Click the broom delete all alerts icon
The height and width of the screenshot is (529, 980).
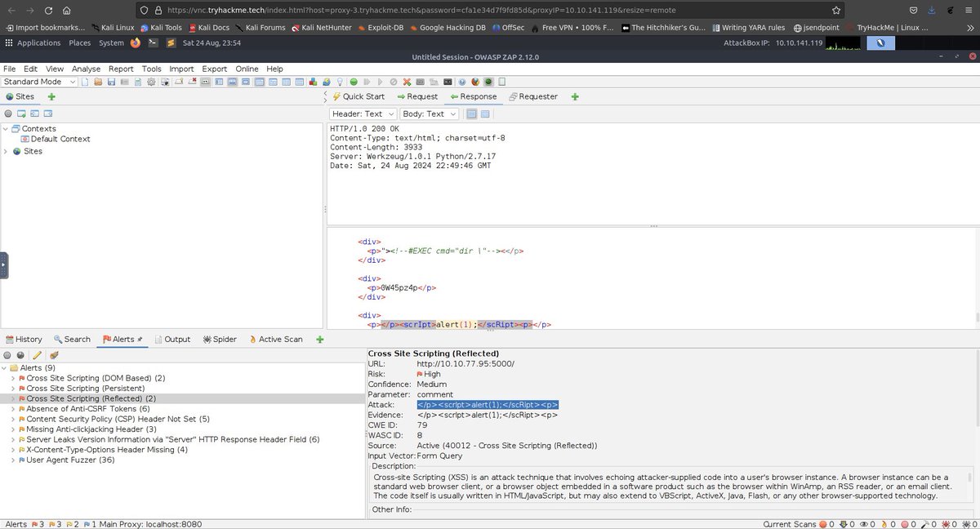(54, 355)
